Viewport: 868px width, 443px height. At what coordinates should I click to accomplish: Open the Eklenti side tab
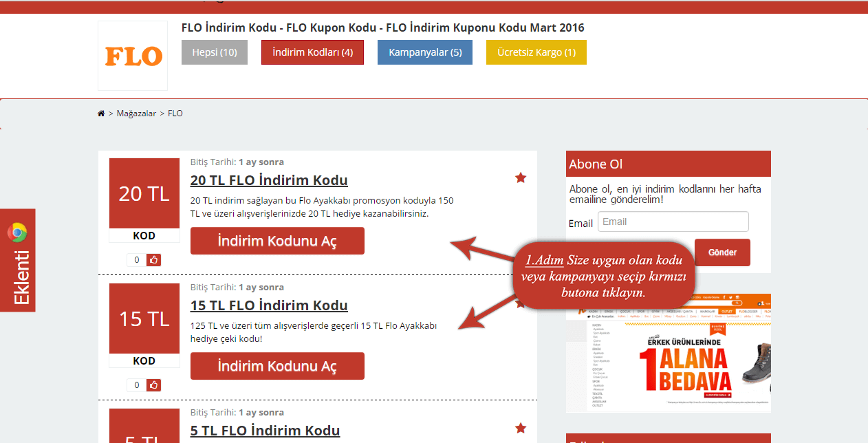[18, 260]
